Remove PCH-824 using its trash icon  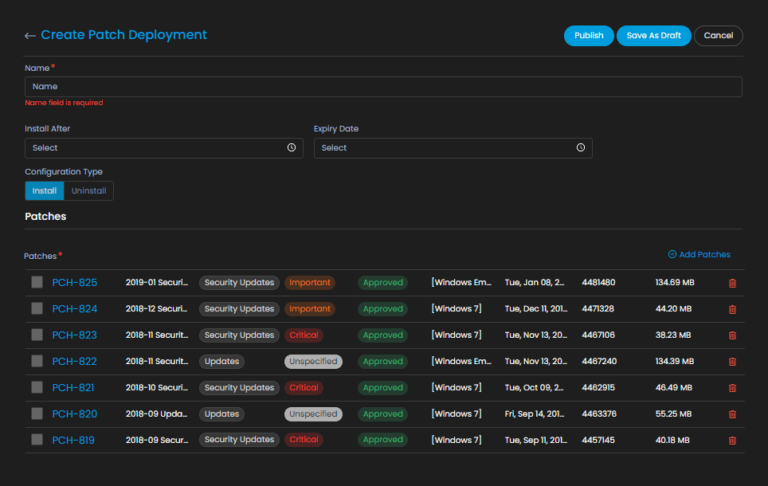click(x=732, y=309)
